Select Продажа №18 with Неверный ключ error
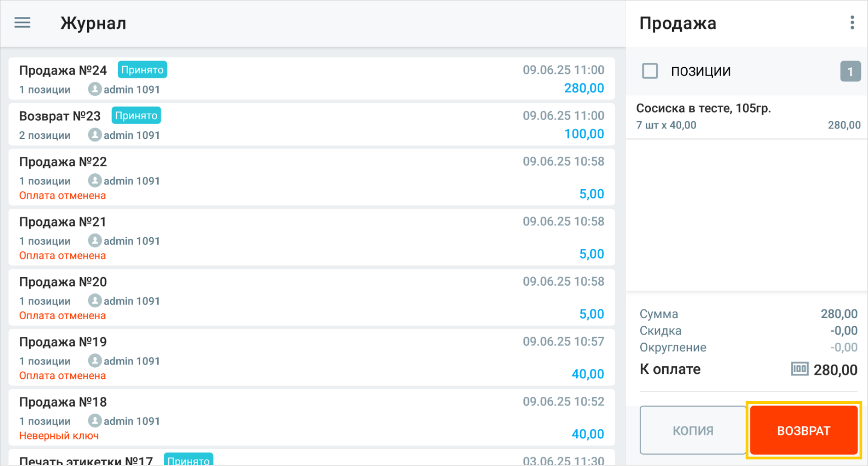868x466 pixels. pyautogui.click(x=311, y=418)
